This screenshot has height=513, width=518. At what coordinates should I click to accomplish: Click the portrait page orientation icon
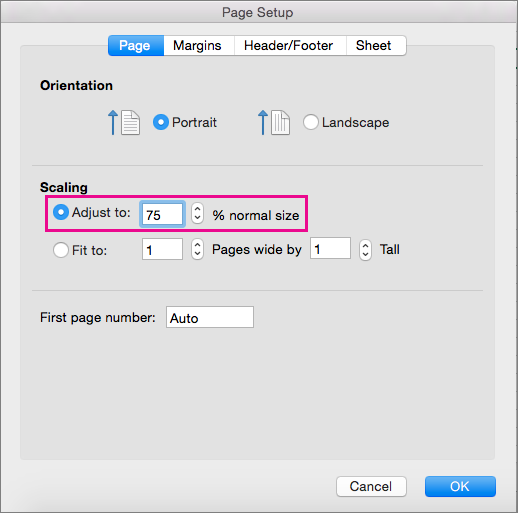124,122
